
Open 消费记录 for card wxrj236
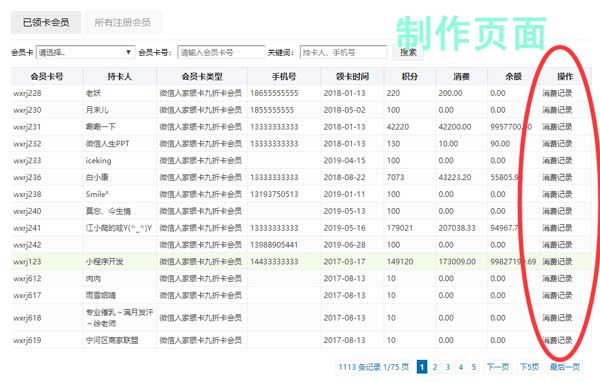pos(557,177)
